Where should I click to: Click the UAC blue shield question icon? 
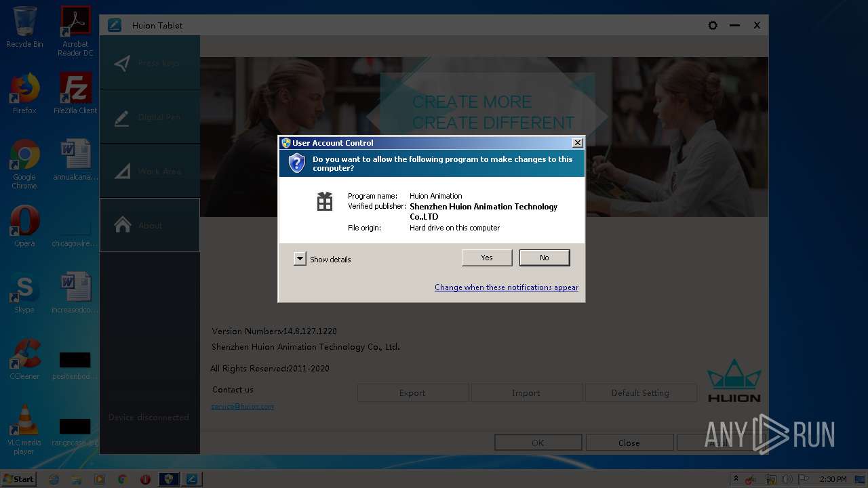click(x=297, y=163)
